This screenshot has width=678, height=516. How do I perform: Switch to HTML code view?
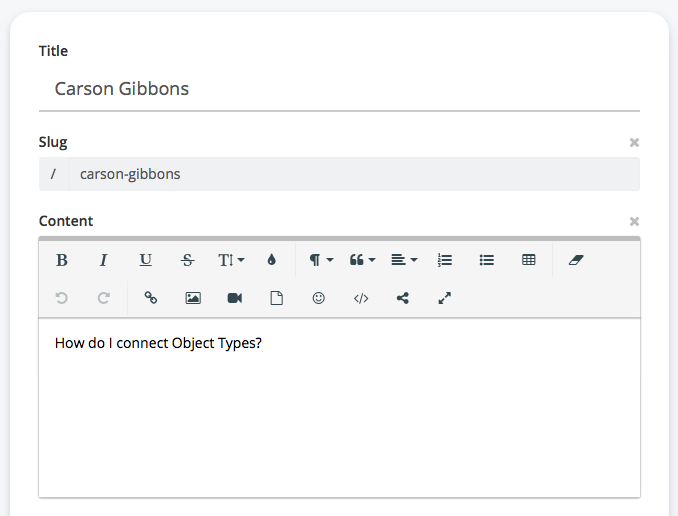click(361, 298)
